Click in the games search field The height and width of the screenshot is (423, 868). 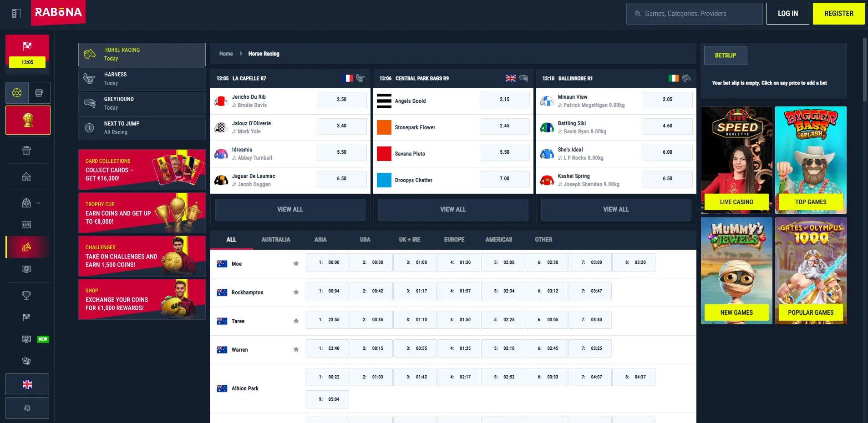tap(695, 14)
